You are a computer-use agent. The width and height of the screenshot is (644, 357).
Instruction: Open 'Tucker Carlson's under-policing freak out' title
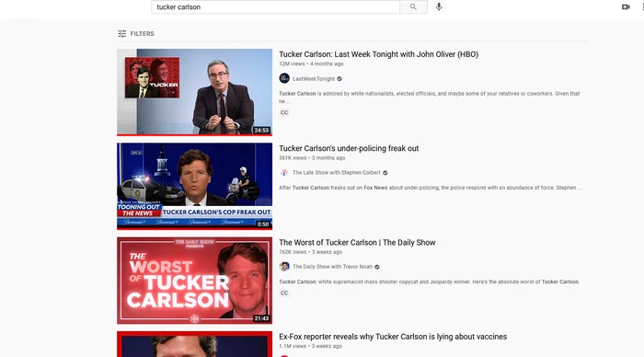pyautogui.click(x=349, y=148)
